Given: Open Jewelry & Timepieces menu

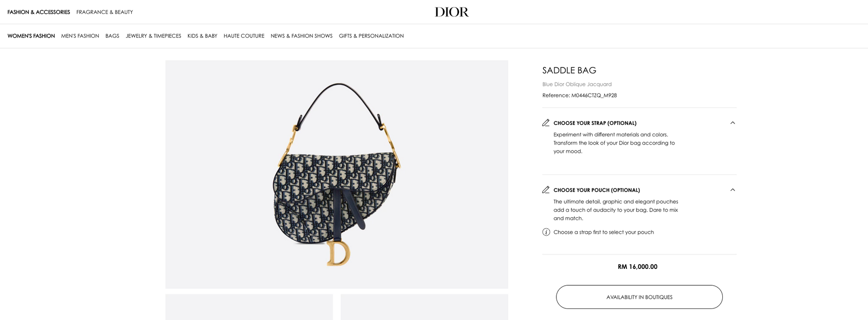Looking at the screenshot, I should [153, 36].
